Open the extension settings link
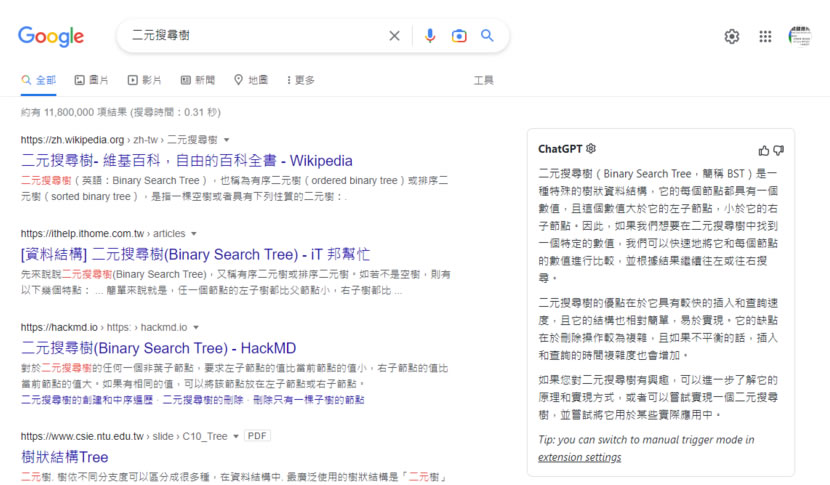Image resolution: width=830 pixels, height=485 pixels. 579,457
